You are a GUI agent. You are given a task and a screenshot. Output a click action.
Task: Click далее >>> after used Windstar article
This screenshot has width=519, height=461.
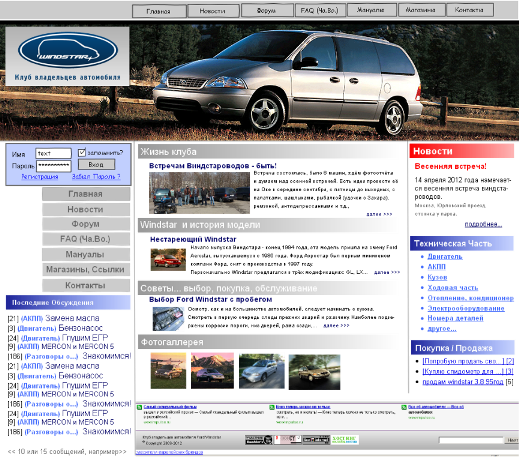pyautogui.click(x=336, y=326)
